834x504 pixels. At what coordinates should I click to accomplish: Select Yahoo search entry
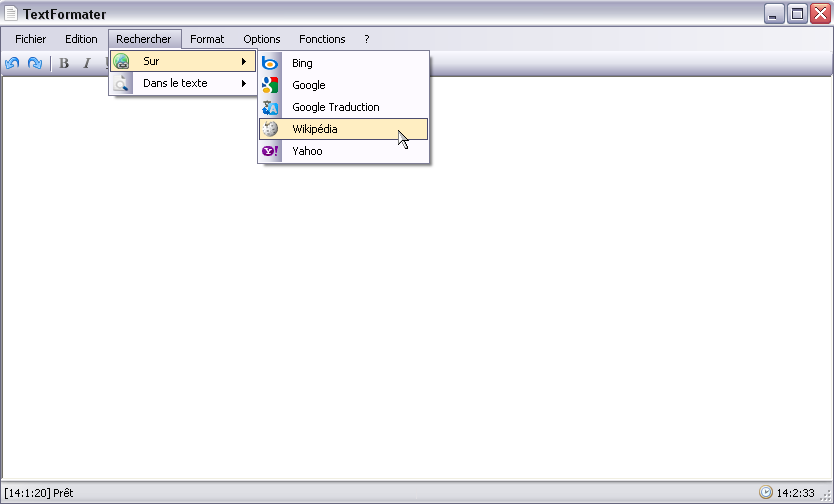tap(344, 151)
